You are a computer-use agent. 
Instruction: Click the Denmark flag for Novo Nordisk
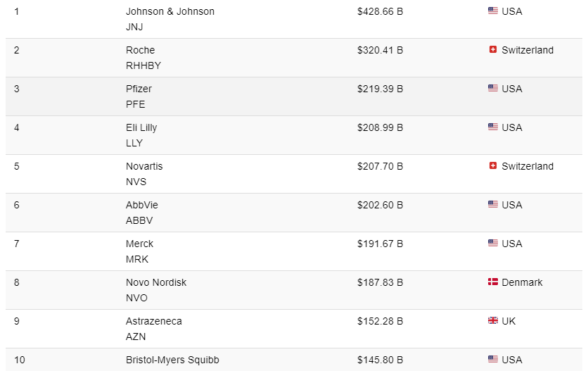point(492,282)
